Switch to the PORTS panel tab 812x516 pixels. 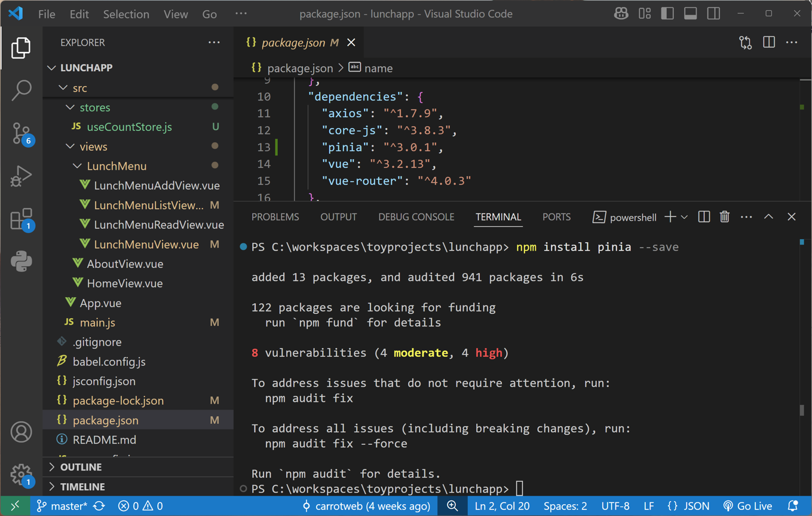click(x=556, y=217)
